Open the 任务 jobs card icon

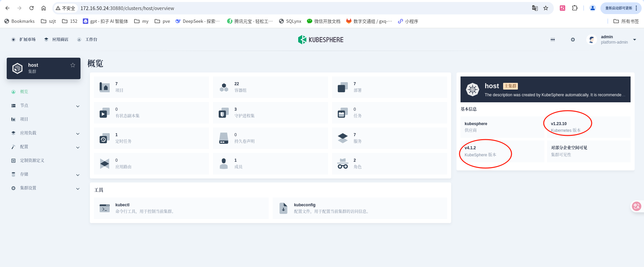click(x=343, y=113)
